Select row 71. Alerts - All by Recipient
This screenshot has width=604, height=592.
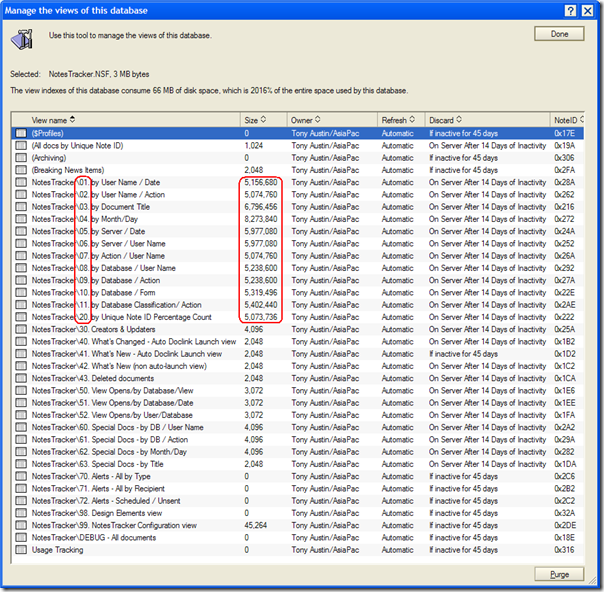click(297, 488)
